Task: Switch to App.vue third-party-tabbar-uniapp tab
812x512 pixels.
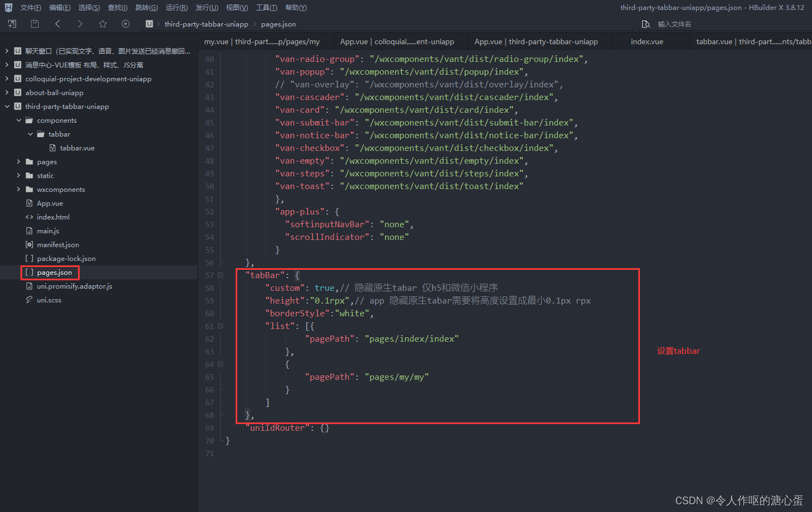Action: [536, 41]
